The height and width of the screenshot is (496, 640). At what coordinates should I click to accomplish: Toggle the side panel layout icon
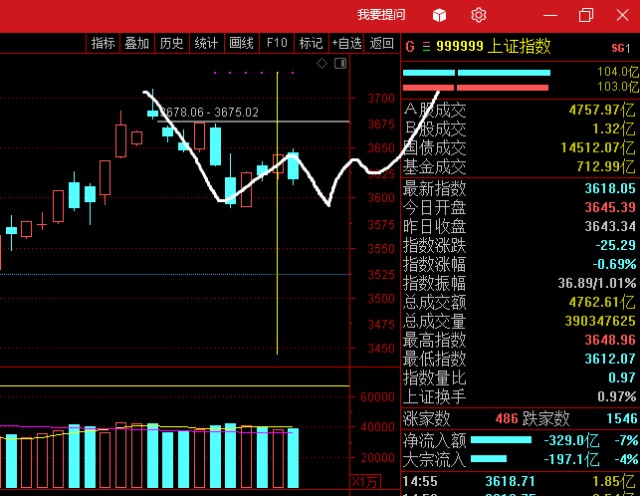pyautogui.click(x=340, y=63)
